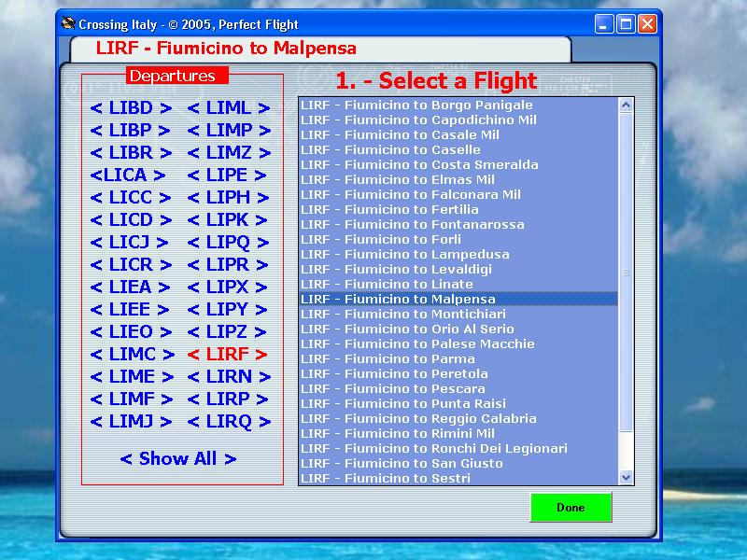Choose the Fiumicino to Reggio Calabria flight
Screen dimensions: 747x560
point(458,418)
